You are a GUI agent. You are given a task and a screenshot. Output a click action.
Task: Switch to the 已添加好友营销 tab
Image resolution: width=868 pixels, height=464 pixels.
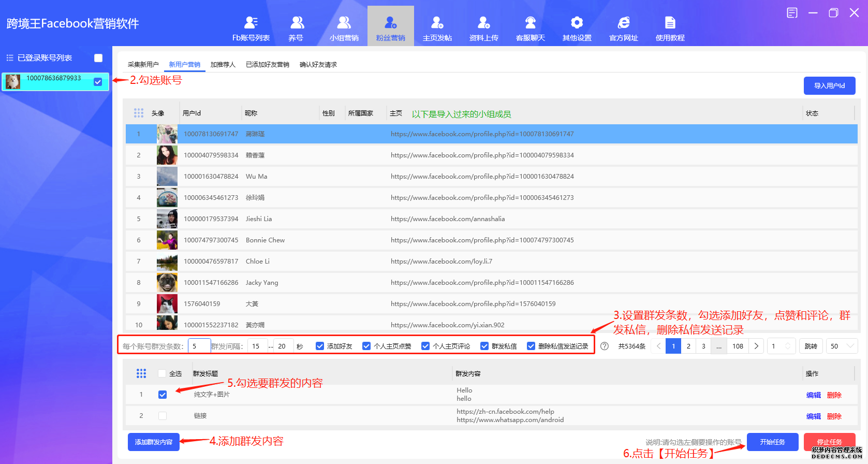pos(268,65)
